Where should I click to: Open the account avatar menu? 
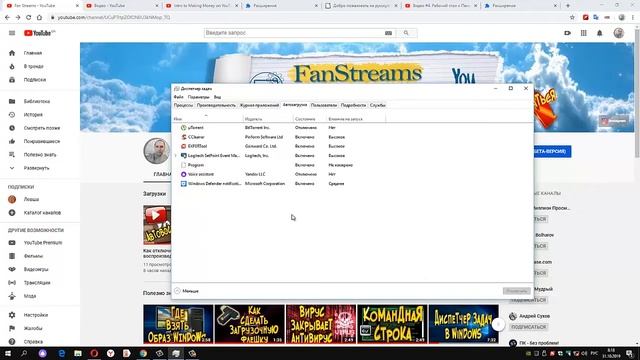point(619,33)
